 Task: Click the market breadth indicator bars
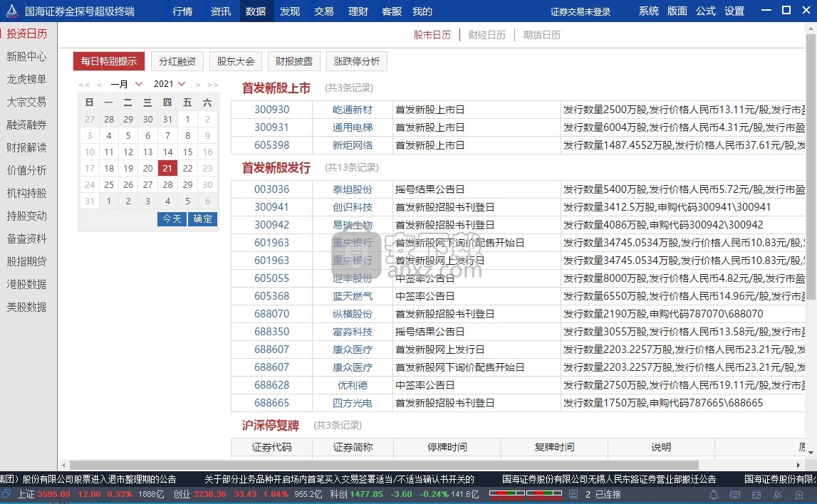point(526,494)
